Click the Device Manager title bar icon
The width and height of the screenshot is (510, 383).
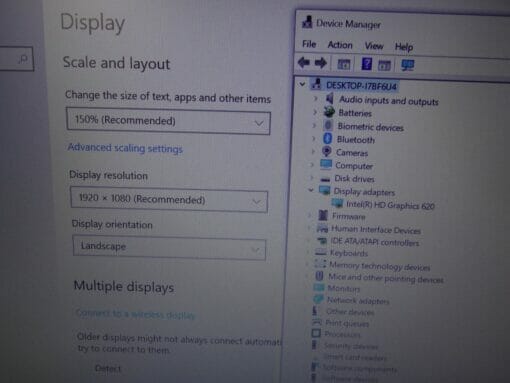pyautogui.click(x=307, y=22)
